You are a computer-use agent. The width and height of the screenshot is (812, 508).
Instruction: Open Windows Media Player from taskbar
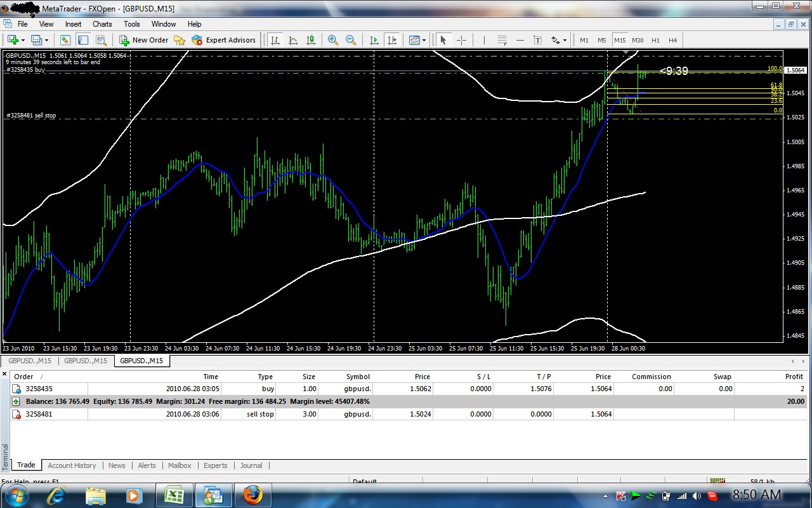pyautogui.click(x=133, y=495)
